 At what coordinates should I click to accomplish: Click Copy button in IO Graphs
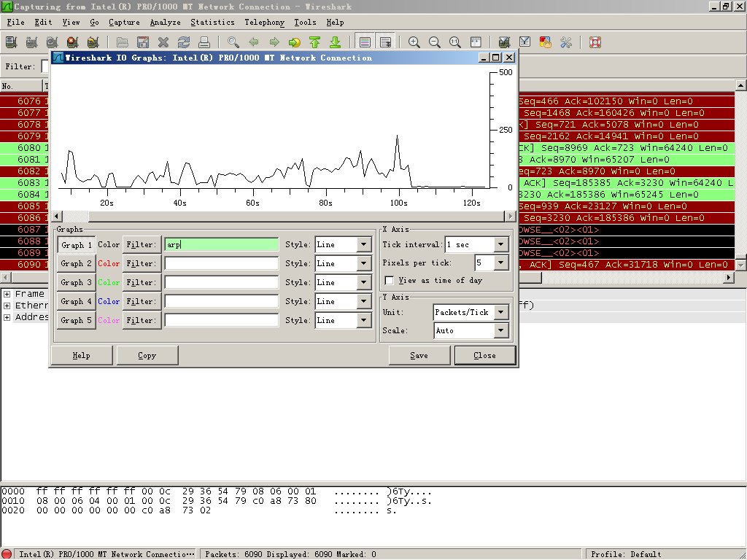[147, 356]
